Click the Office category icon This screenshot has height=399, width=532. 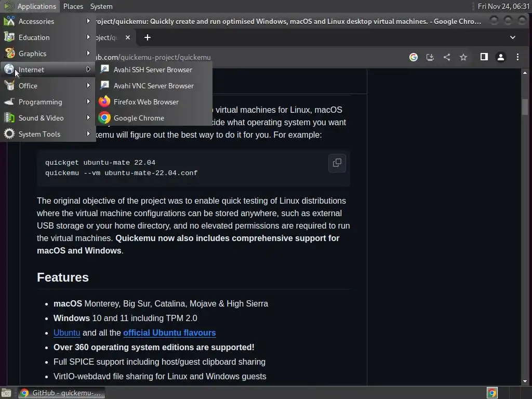pyautogui.click(x=9, y=86)
